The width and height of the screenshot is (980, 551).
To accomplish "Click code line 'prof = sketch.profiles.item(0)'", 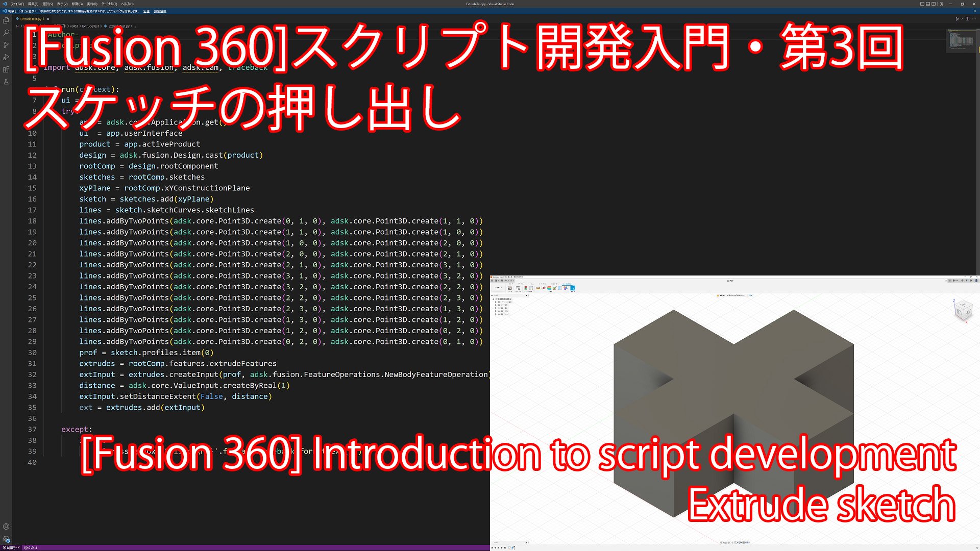I will [146, 353].
